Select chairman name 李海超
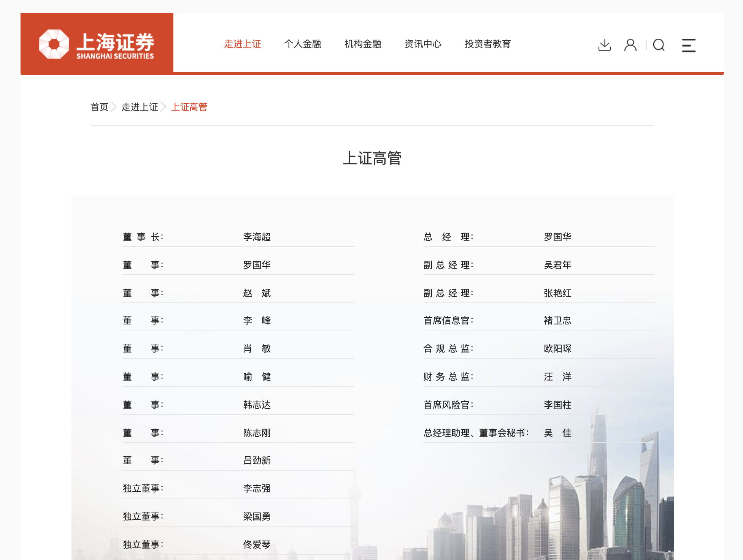The width and height of the screenshot is (743, 560). (257, 237)
